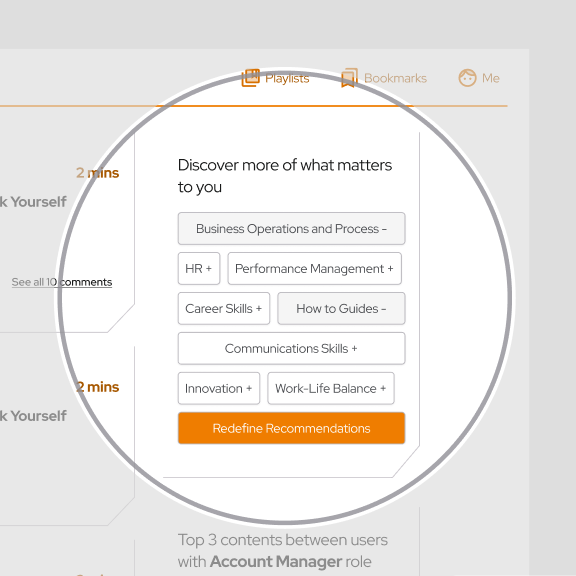Enable the Innovation topic tag
Viewport: 576px width, 576px height.
point(219,388)
